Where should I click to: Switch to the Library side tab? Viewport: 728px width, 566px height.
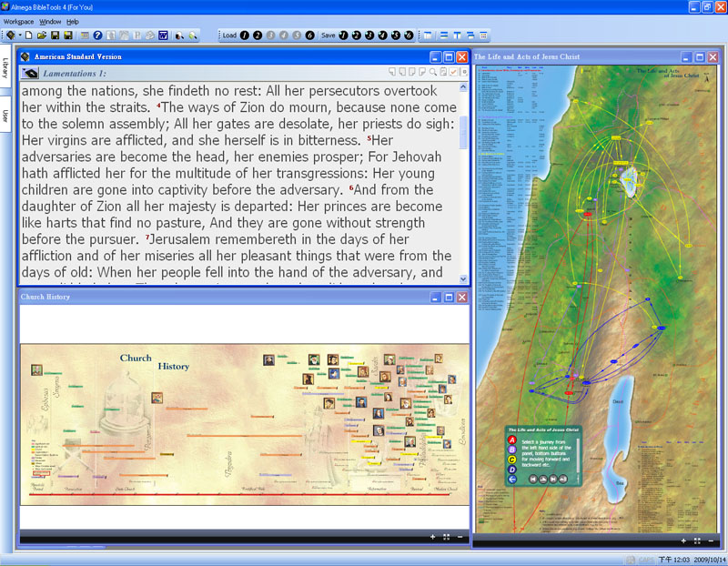[x=5, y=67]
